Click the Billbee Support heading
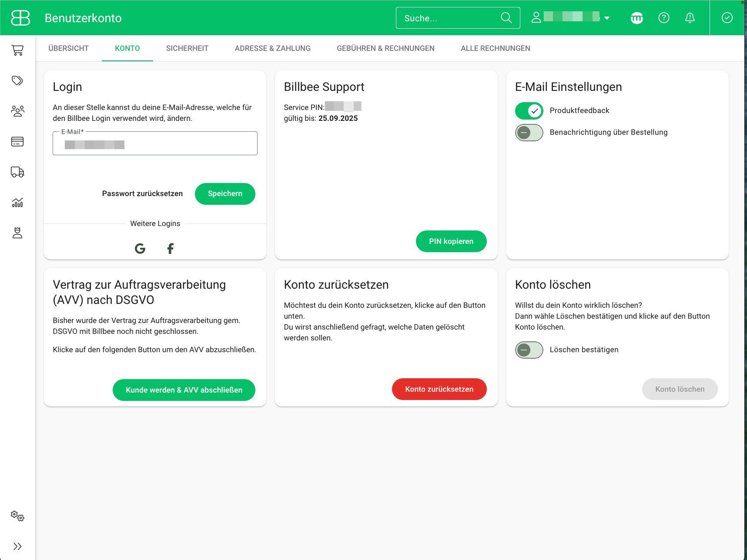 coord(324,87)
